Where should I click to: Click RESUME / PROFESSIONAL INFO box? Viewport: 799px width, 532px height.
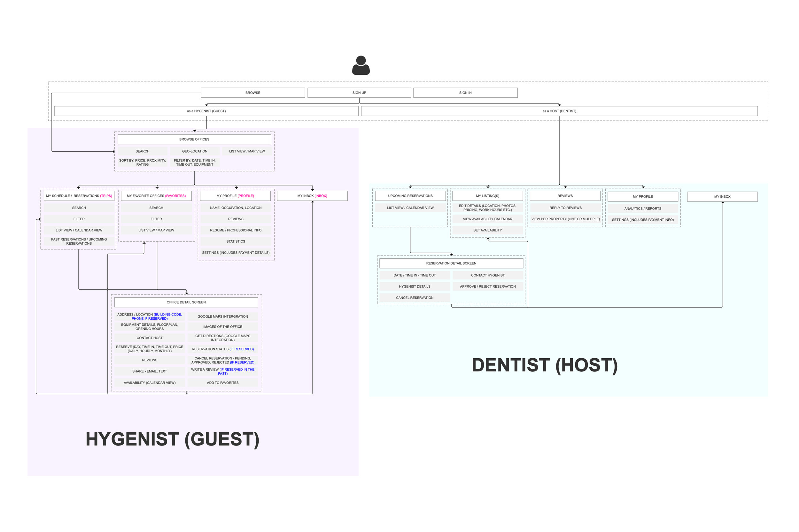(236, 230)
